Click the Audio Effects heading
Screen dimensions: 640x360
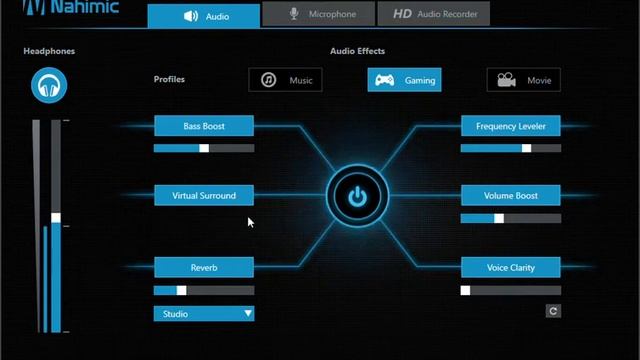coord(358,51)
